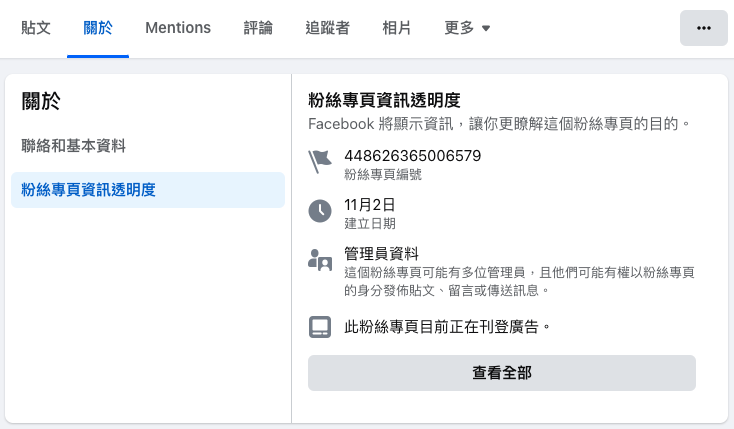Expand the 更多 dropdown menu
Image resolution: width=734 pixels, height=429 pixels.
pos(467,28)
